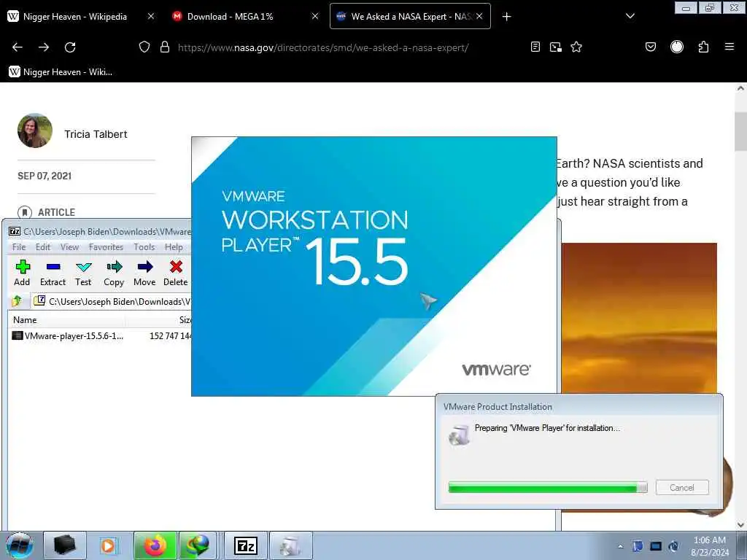This screenshot has height=560, width=747.
Task: Switch to the Wikipedia tab
Action: (x=75, y=17)
